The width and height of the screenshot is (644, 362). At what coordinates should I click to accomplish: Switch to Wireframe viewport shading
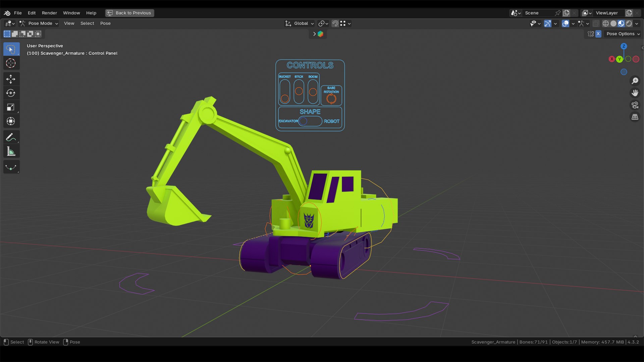(x=605, y=23)
